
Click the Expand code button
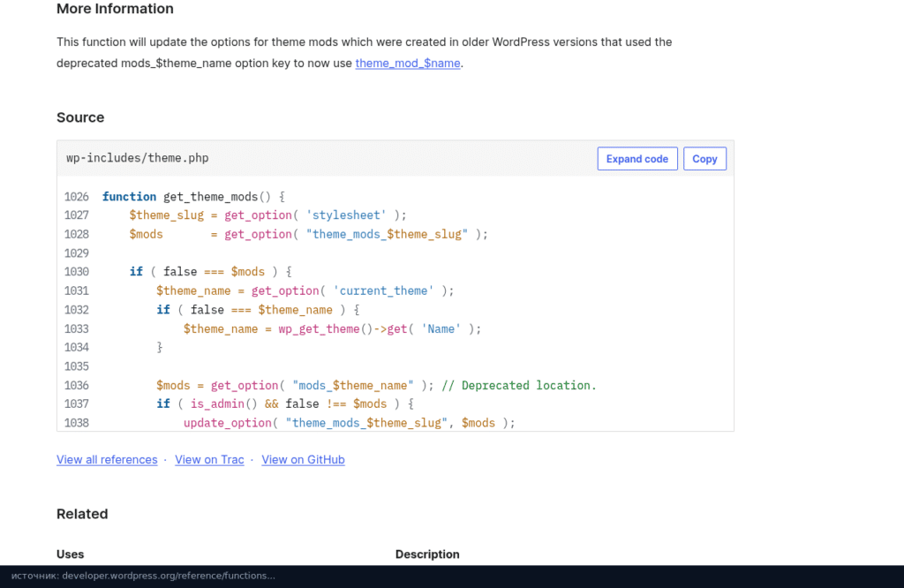point(637,159)
